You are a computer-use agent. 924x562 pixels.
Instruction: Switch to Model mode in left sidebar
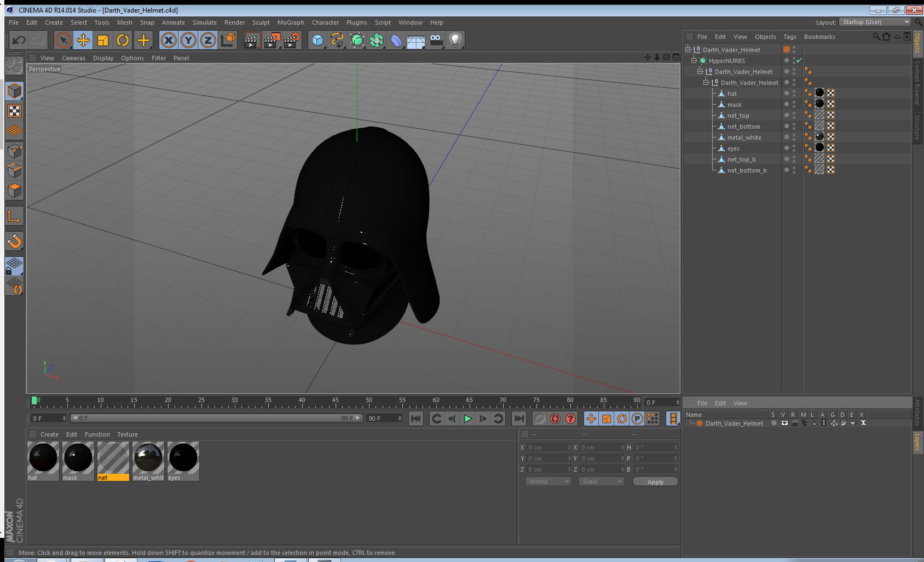(x=14, y=91)
